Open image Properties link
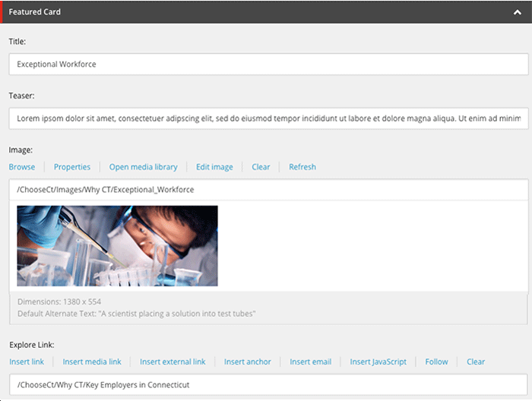The width and height of the screenshot is (532, 401). coord(72,167)
